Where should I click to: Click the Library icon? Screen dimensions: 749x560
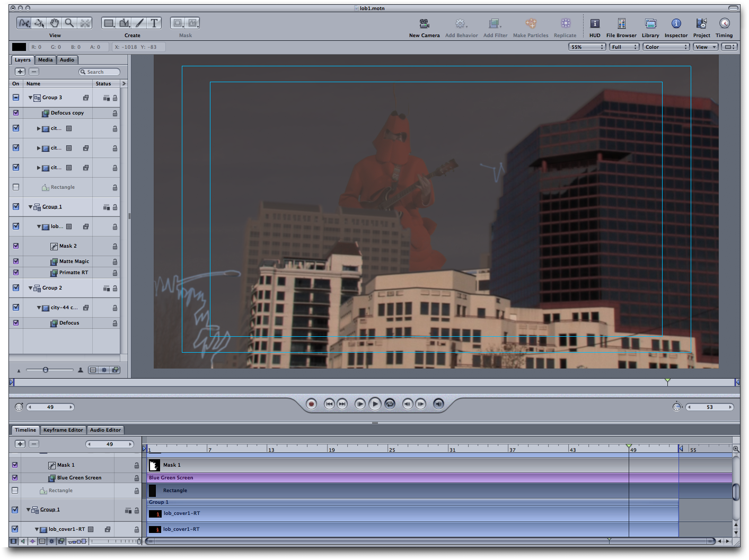(x=650, y=24)
